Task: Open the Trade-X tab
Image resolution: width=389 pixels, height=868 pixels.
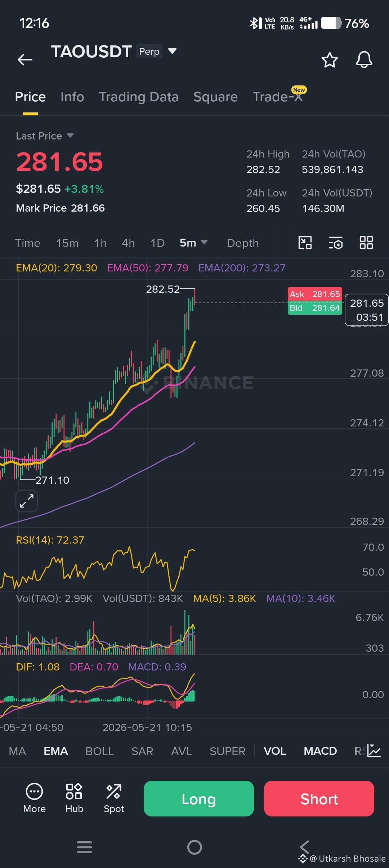Action: 278,97
